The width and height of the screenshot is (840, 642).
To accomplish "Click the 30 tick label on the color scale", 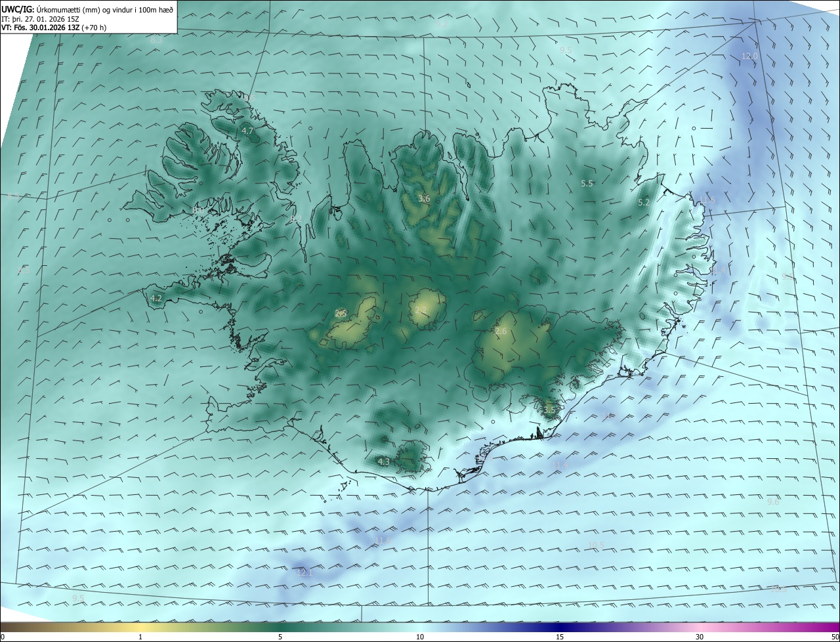I will pyautogui.click(x=700, y=637).
